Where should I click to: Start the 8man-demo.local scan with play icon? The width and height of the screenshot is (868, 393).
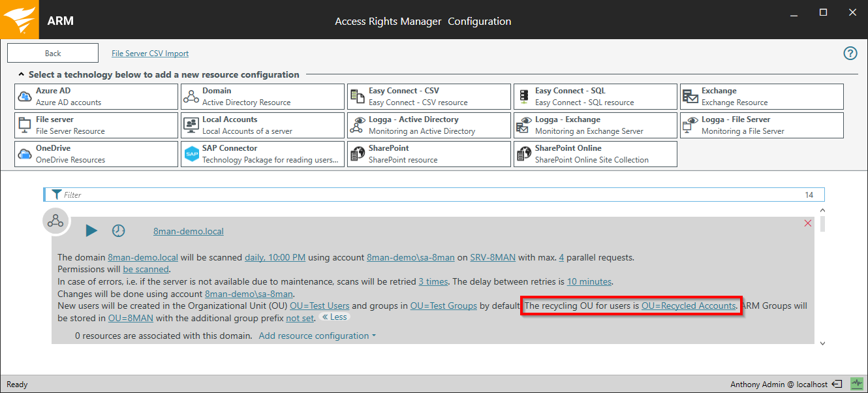91,230
